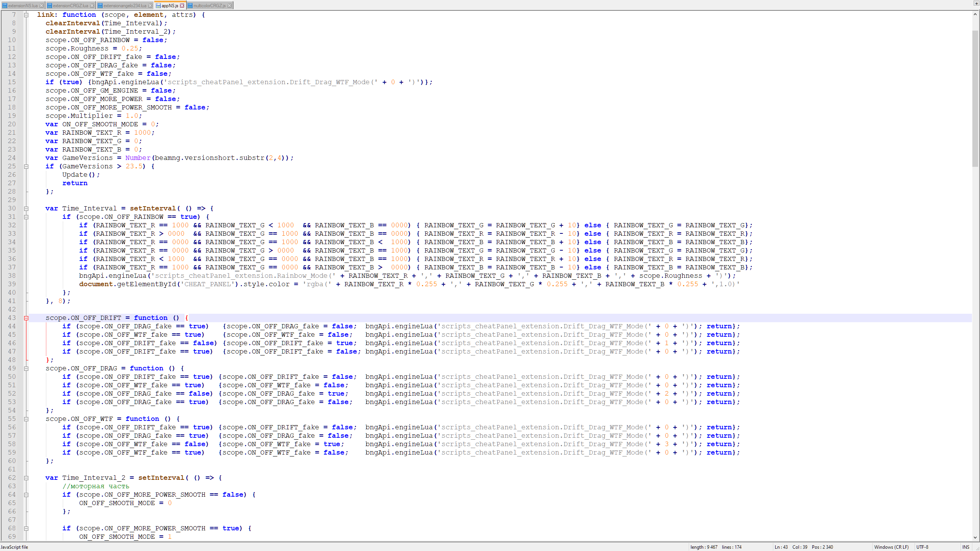Switch to the extensionNS.lua tab
This screenshot has width=980, height=551.
(x=22, y=6)
